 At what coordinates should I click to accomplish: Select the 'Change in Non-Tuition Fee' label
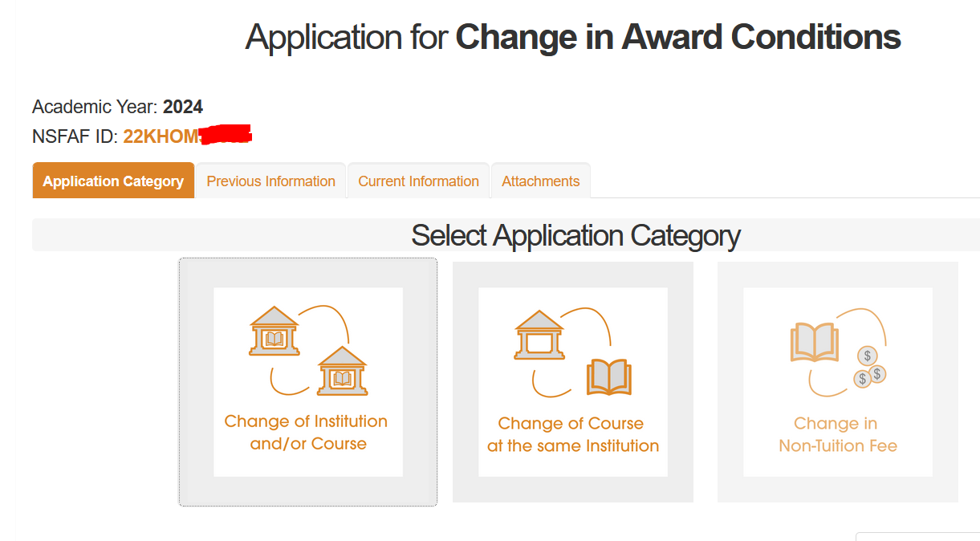coord(837,435)
